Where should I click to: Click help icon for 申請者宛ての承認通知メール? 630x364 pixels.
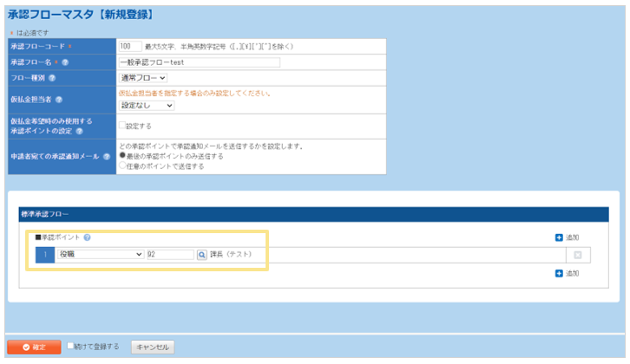coord(107,156)
